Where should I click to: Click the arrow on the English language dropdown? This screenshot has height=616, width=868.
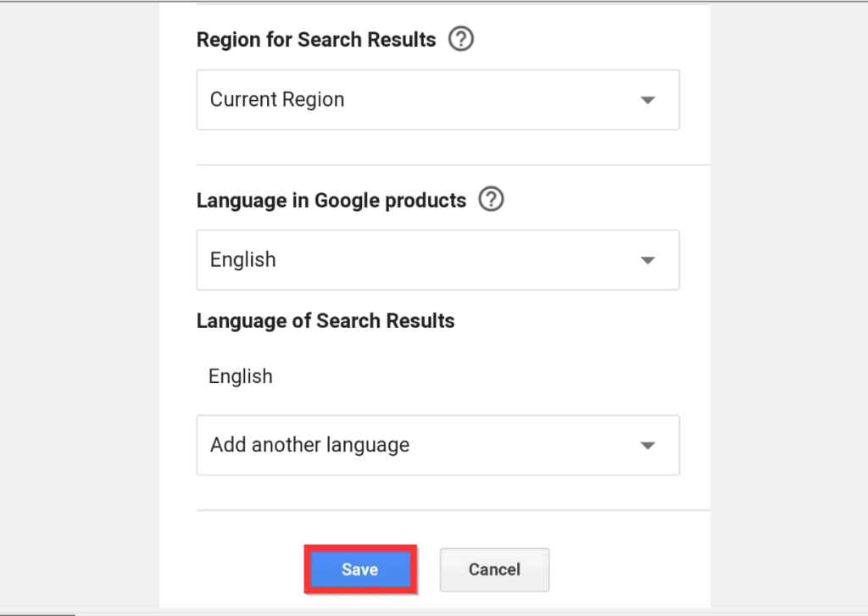(x=648, y=260)
